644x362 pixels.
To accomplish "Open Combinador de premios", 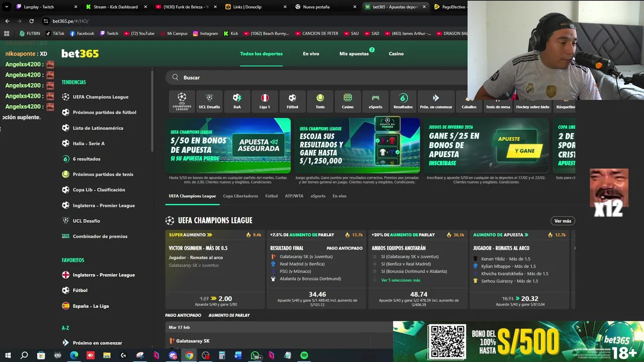I will [x=100, y=236].
